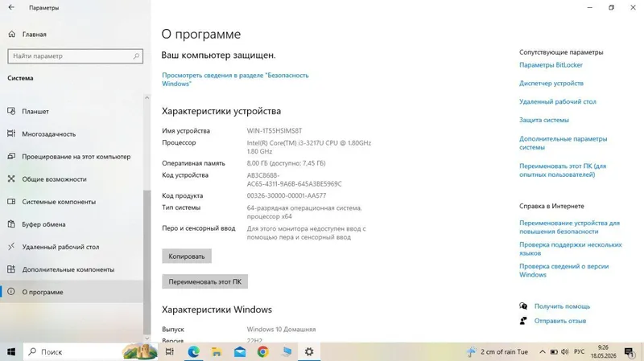The height and width of the screenshot is (361, 644).
Task: Select the Windows 10 Домашняя edition text
Action: coord(281,329)
